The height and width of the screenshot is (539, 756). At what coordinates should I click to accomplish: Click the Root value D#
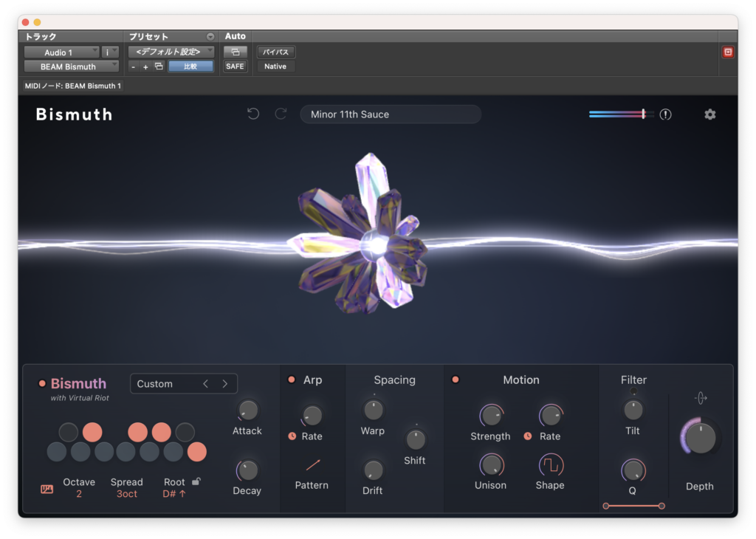point(174,494)
